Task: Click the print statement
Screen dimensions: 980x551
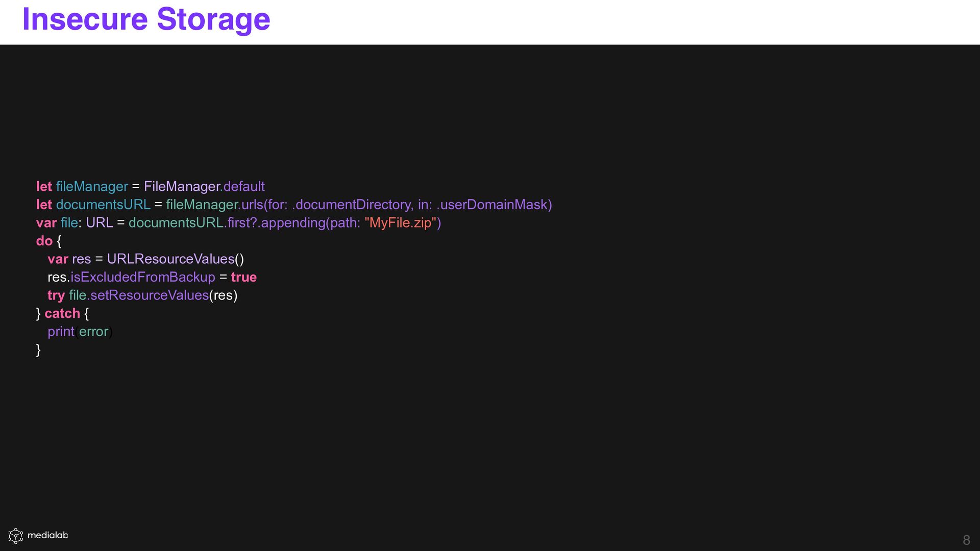Action: pos(61,332)
